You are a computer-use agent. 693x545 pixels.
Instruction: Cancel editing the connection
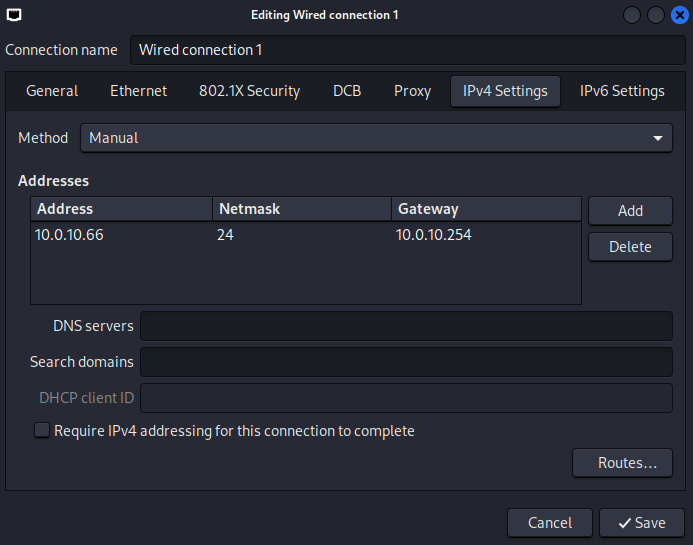click(550, 522)
